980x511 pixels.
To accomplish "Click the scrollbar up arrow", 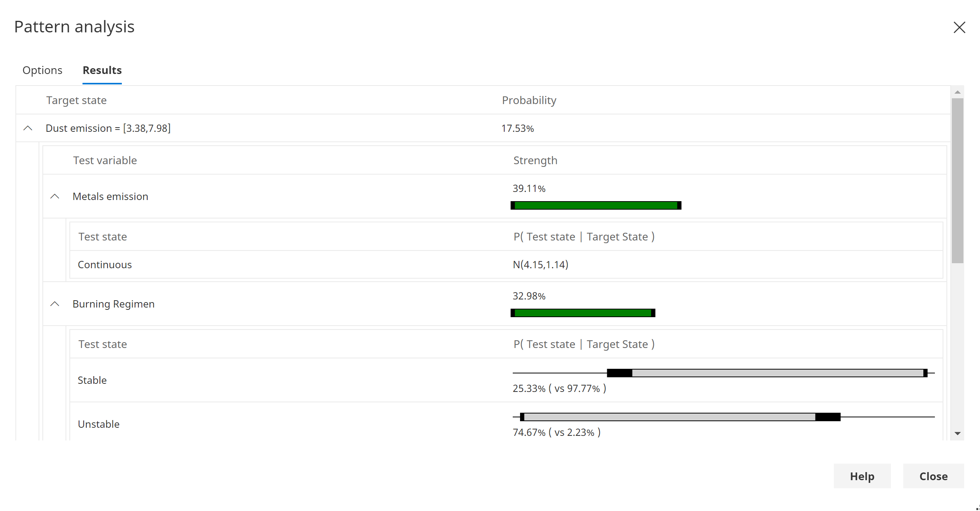I will click(958, 92).
